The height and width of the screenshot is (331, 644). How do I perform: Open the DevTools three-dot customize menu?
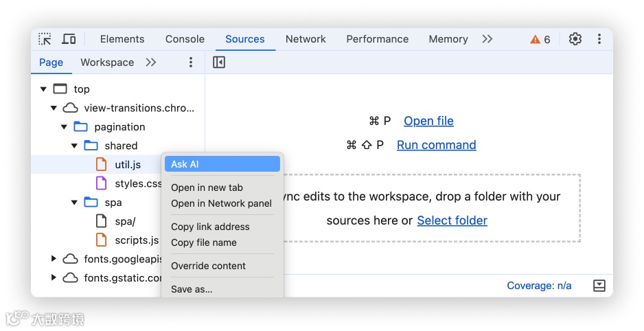[599, 39]
